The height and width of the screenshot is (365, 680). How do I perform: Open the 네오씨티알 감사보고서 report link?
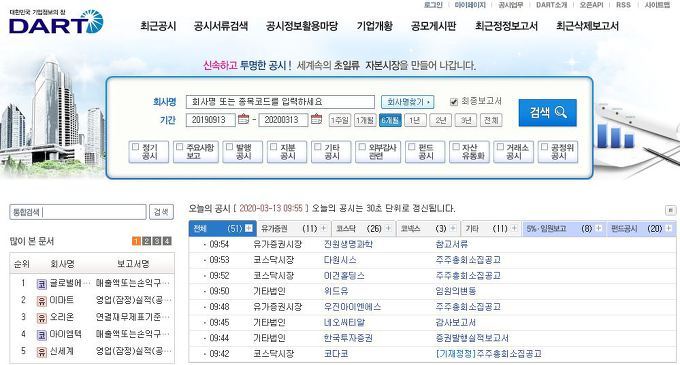click(455, 323)
